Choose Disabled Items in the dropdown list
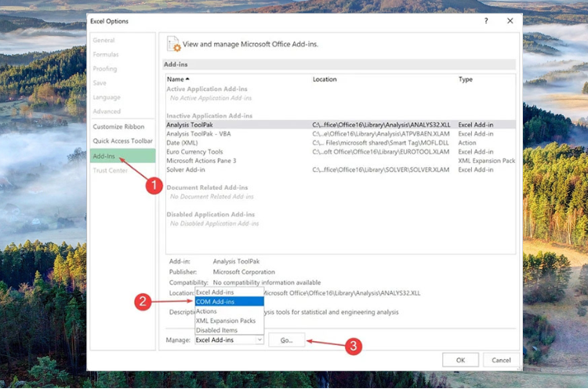Viewport: 588px width, 392px height. [229, 330]
